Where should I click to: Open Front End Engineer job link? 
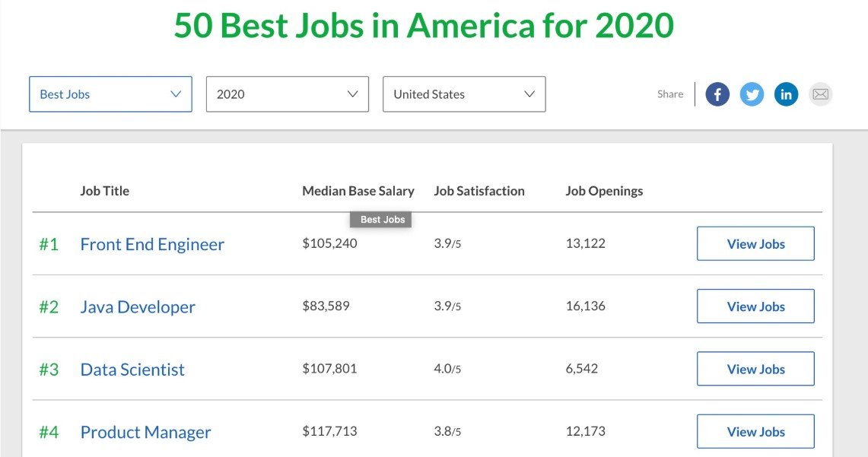152,244
